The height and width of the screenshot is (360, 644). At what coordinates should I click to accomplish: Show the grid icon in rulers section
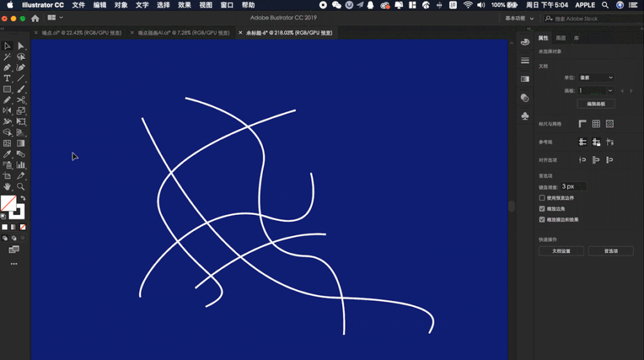coord(596,124)
